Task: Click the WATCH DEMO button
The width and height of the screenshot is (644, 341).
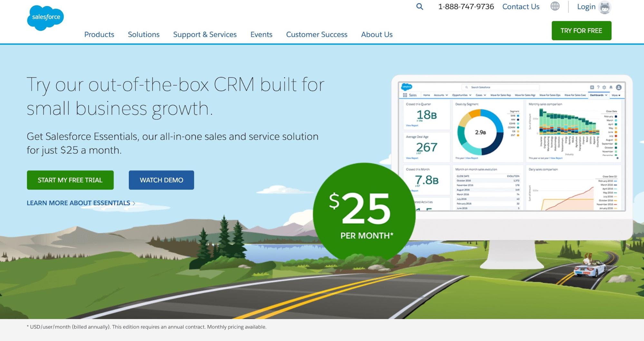Action: [x=161, y=180]
